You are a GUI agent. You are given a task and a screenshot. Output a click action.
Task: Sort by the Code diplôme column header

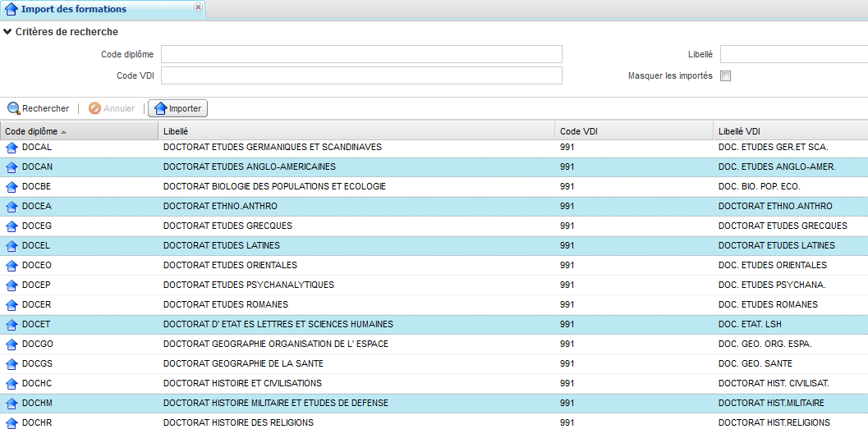pyautogui.click(x=31, y=131)
